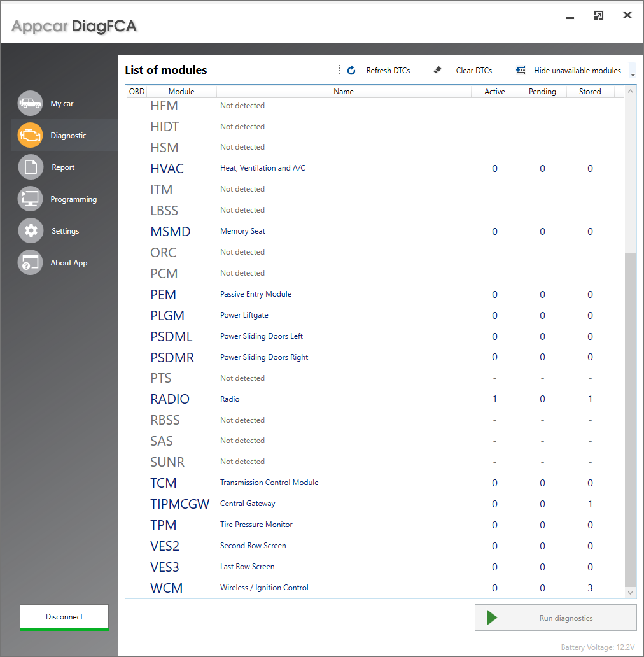
Task: Click the Refresh DTCs circular arrow icon
Action: pyautogui.click(x=351, y=71)
